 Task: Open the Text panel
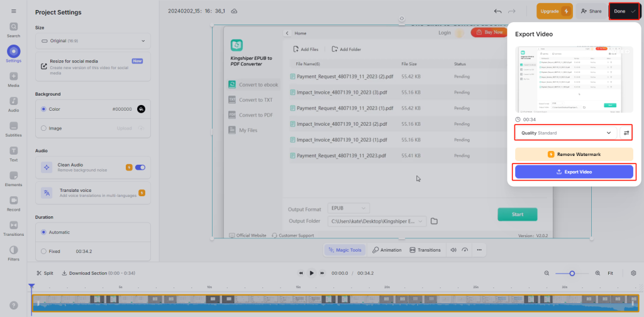click(x=14, y=154)
